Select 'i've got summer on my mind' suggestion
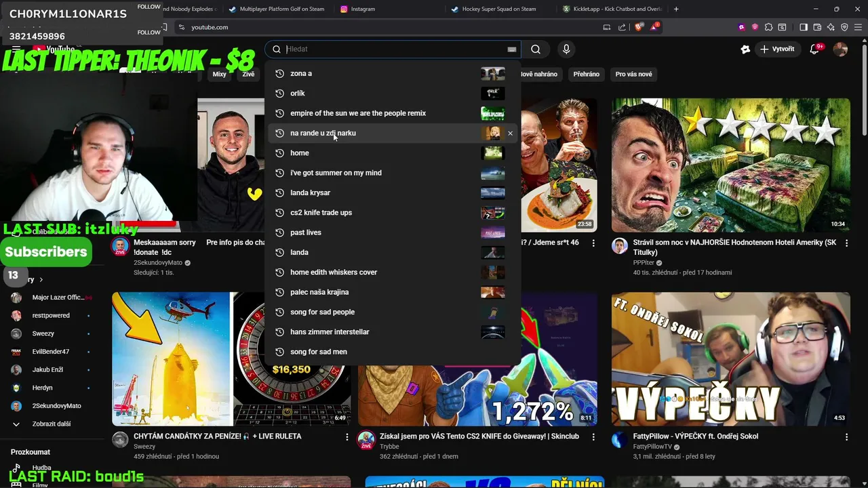 point(393,173)
